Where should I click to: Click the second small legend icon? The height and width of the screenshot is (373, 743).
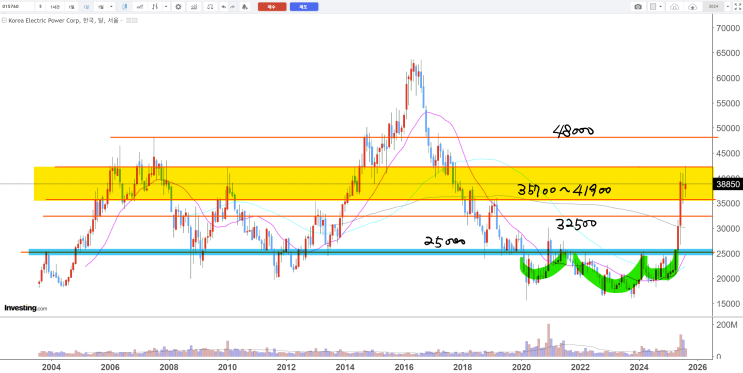135,20
